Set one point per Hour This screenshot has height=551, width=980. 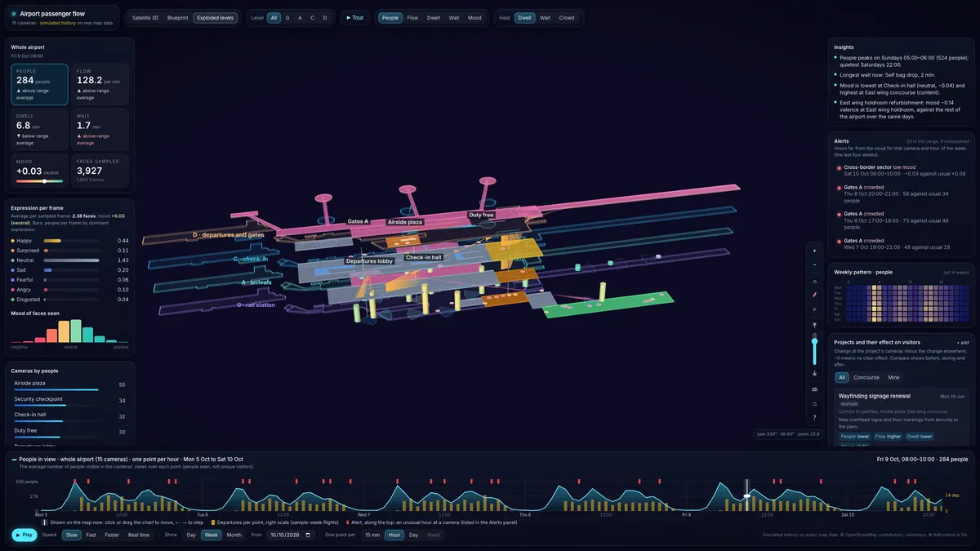point(394,535)
